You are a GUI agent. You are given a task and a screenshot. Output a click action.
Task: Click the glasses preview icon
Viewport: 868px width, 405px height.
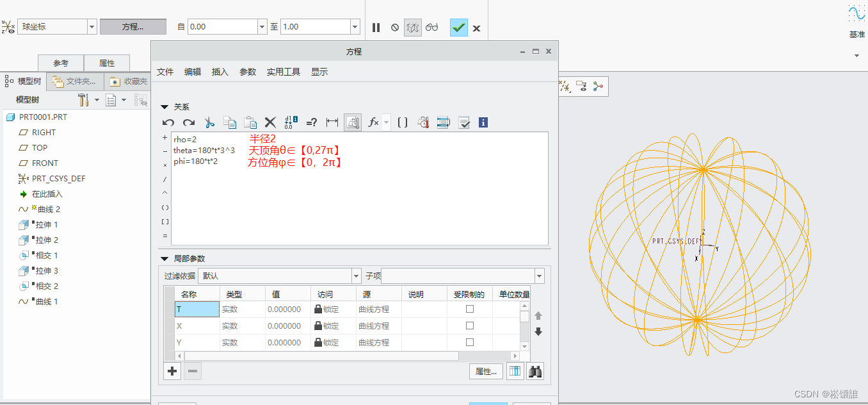pyautogui.click(x=432, y=27)
